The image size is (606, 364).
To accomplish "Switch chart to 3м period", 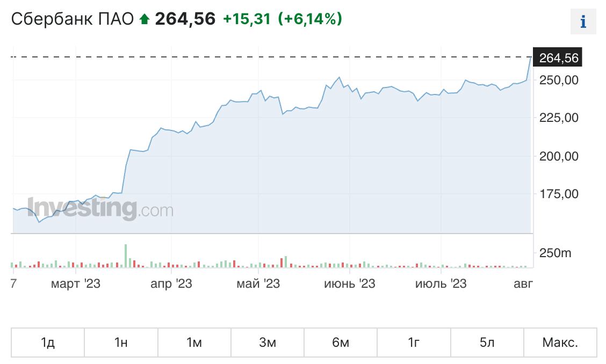I will click(x=267, y=343).
